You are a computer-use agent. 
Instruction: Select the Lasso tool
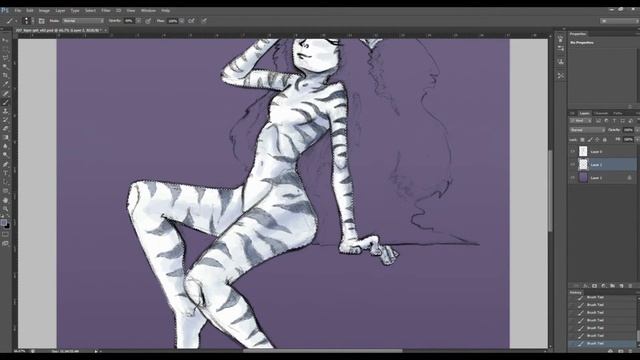click(x=5, y=57)
